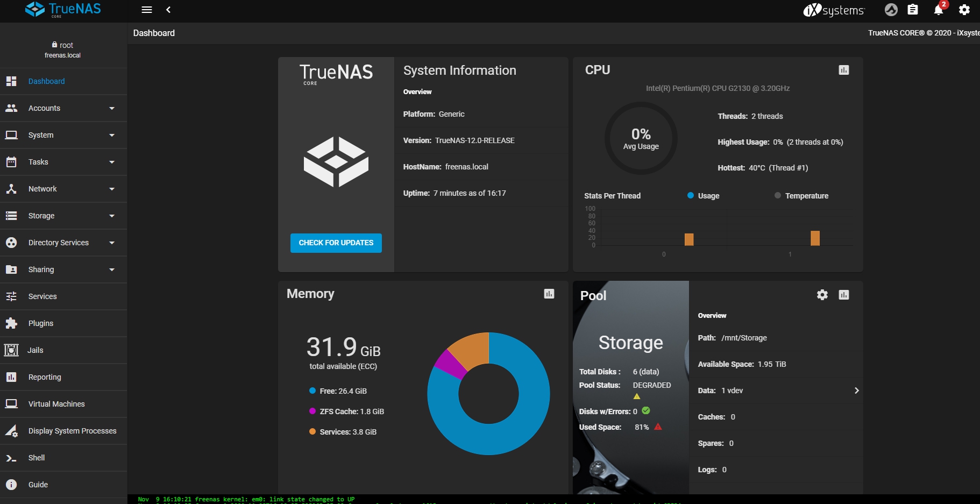980x504 pixels.
Task: Open the Dashboard menu item
Action: pyautogui.click(x=63, y=81)
